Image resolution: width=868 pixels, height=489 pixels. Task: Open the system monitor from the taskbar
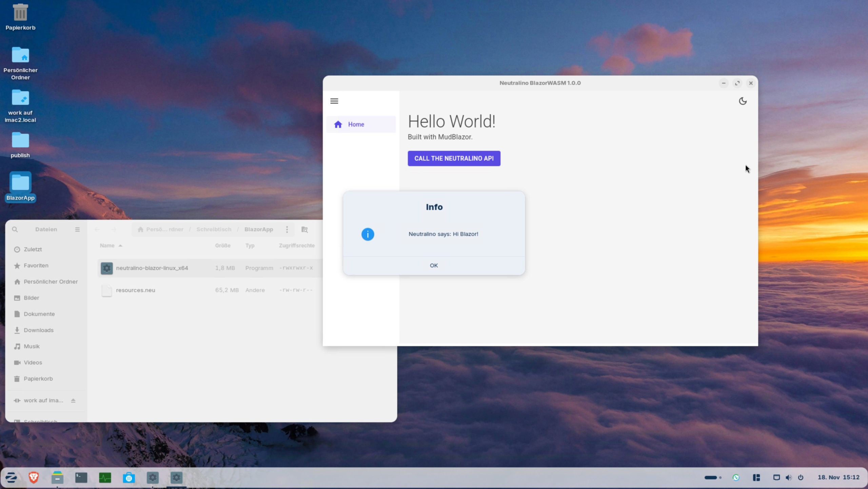coord(105,477)
